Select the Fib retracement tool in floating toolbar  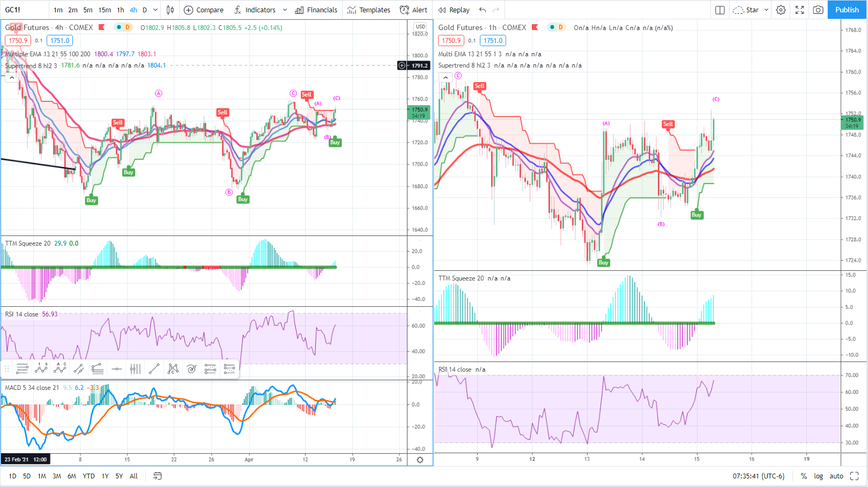(x=22, y=368)
